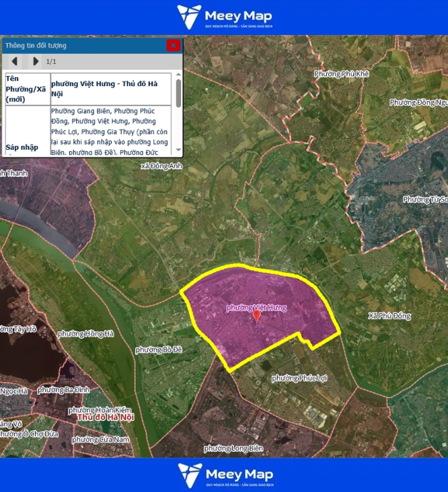Image resolution: width=448 pixels, height=492 pixels.
Task: Click the Xã Phù Đổng commune label
Action: pos(389,315)
